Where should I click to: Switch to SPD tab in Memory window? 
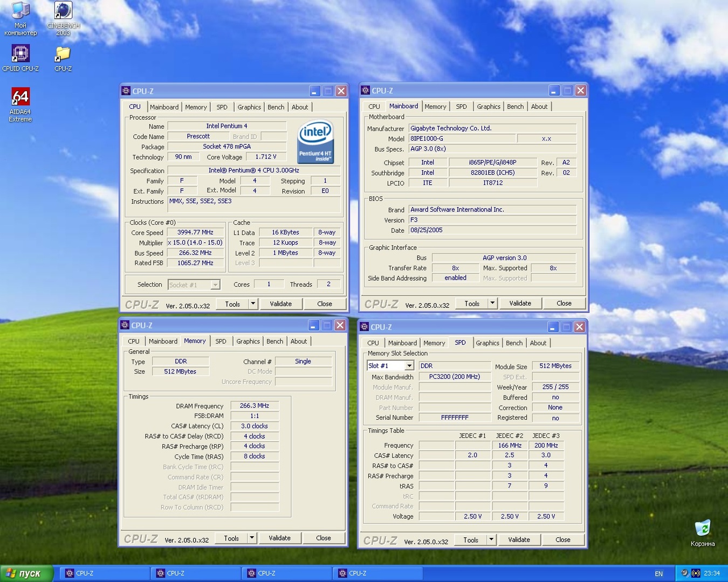click(221, 341)
